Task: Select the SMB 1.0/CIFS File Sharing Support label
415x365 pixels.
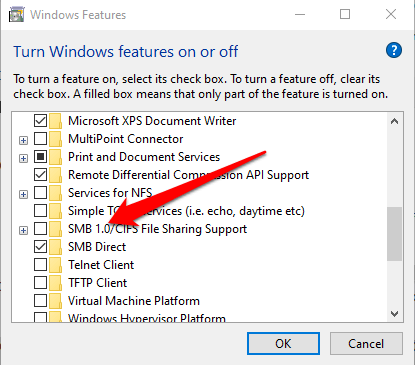Action: pyautogui.click(x=157, y=229)
